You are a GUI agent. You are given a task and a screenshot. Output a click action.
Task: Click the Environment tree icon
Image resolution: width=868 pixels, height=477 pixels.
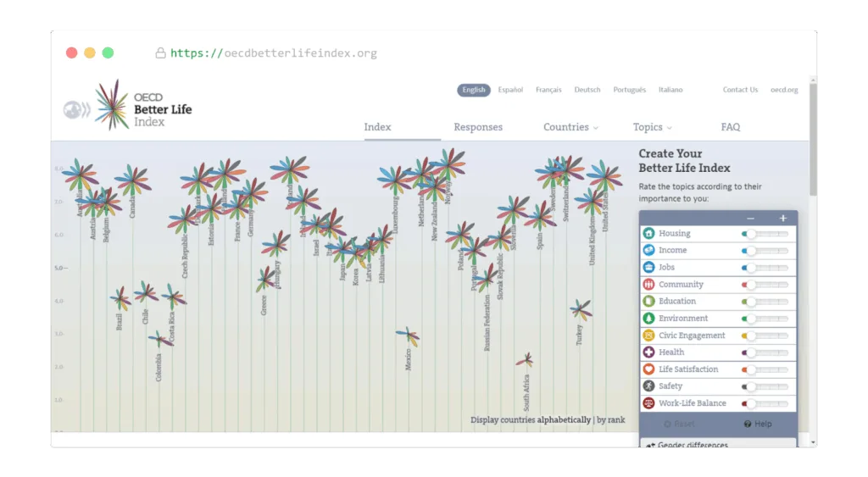point(648,319)
